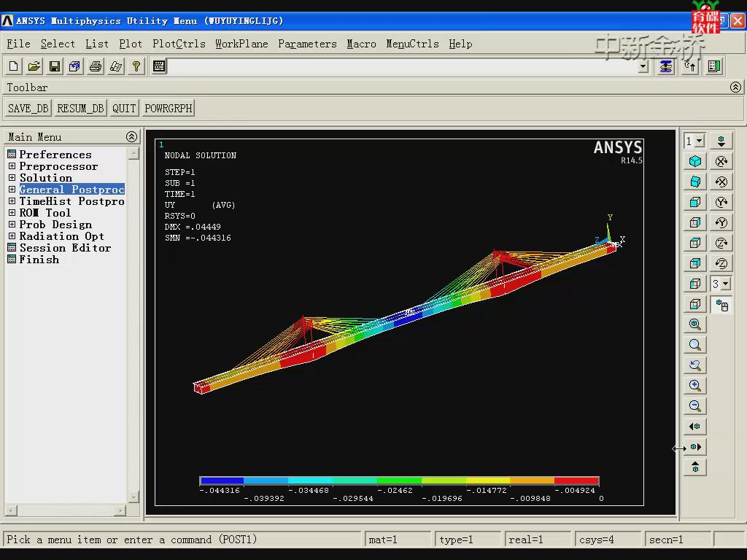747x560 pixels.
Task: Collapse the Toolbar panel chevron
Action: [735, 87]
